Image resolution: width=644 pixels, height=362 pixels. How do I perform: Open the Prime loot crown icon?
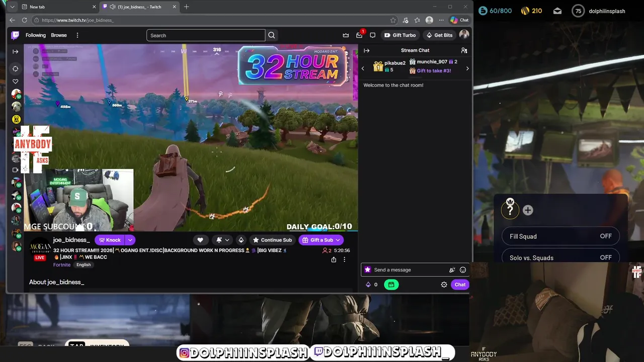tap(346, 35)
